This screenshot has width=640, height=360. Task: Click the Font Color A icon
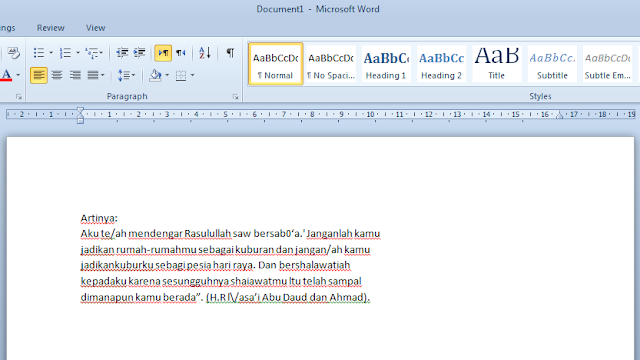tap(6, 75)
